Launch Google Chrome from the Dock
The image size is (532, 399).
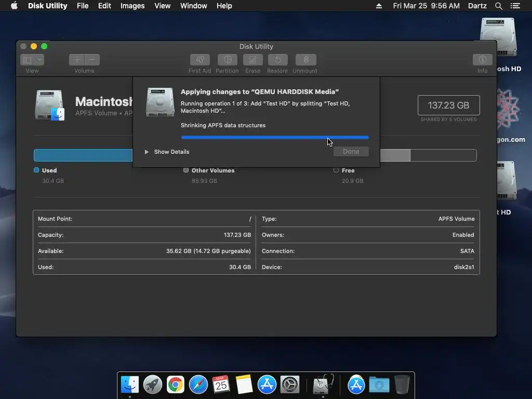pos(176,385)
